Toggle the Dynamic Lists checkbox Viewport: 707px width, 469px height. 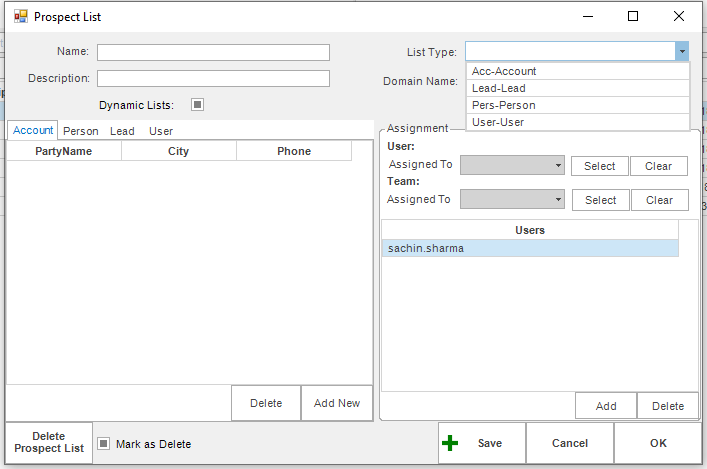click(x=197, y=104)
